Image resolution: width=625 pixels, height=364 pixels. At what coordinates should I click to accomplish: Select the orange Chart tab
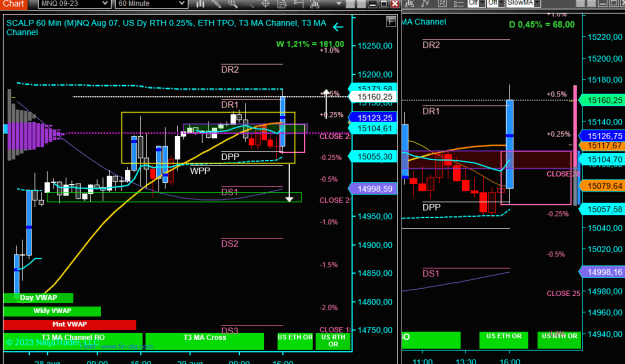pyautogui.click(x=14, y=4)
